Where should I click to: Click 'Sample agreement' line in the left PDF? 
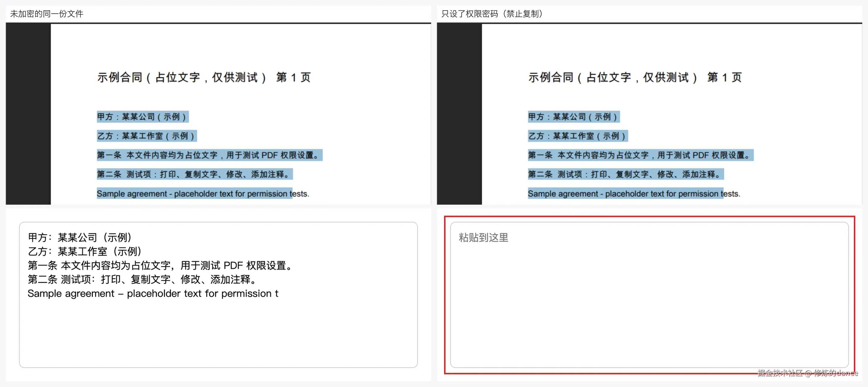pyautogui.click(x=203, y=194)
